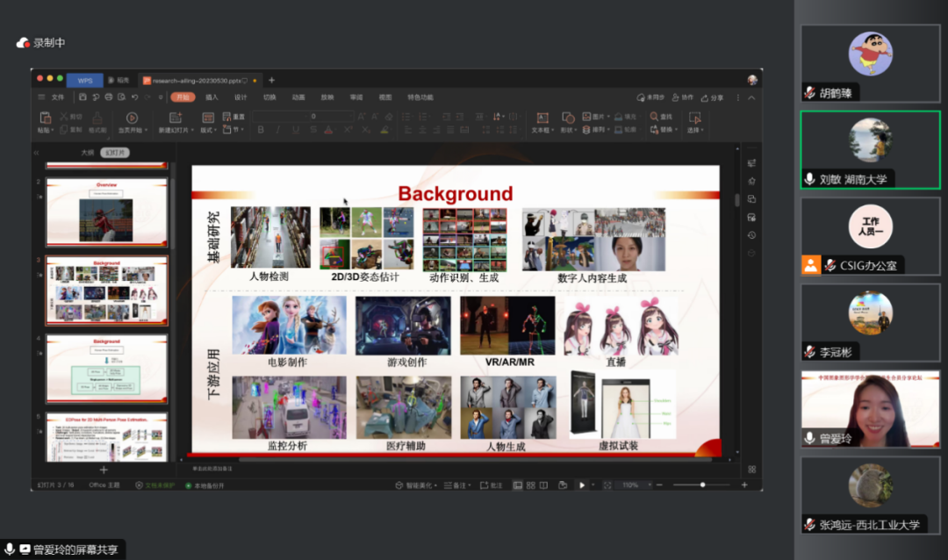
Task: Play slideshow from the status bar
Action: [x=582, y=485]
